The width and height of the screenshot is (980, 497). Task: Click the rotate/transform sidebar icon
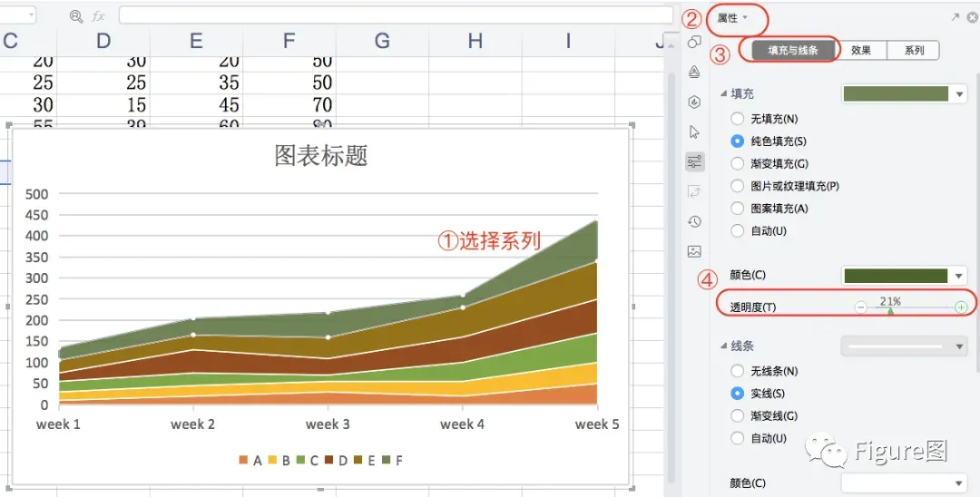694,191
